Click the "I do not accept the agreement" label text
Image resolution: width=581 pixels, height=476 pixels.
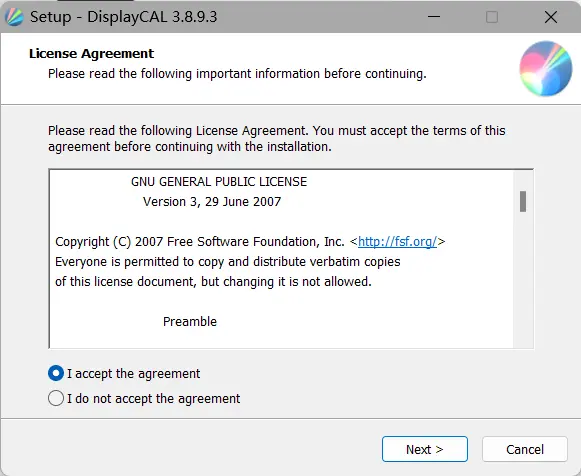[153, 399]
